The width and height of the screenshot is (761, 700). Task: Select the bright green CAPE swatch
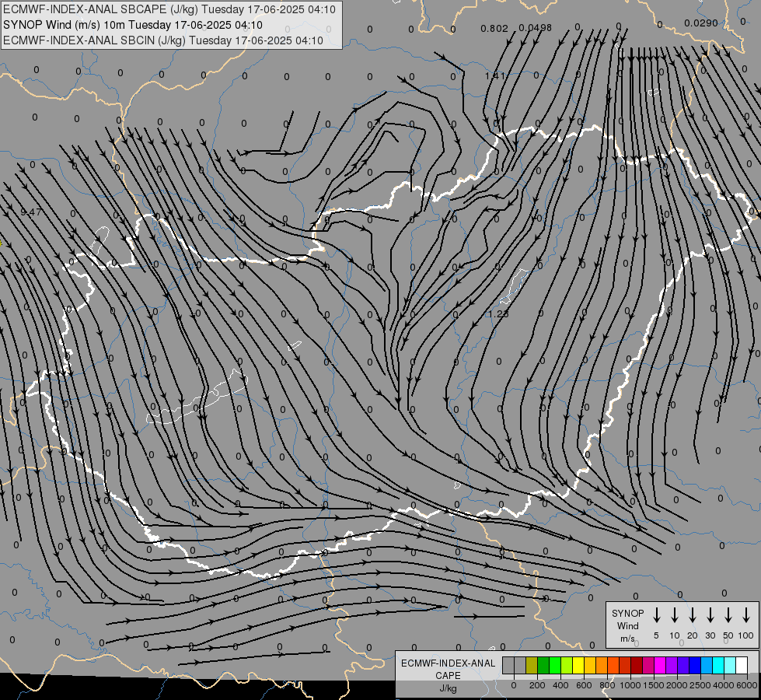click(x=555, y=665)
